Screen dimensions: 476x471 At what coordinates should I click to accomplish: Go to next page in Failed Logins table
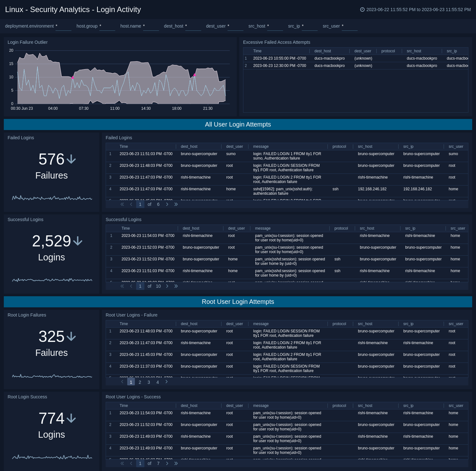(167, 204)
